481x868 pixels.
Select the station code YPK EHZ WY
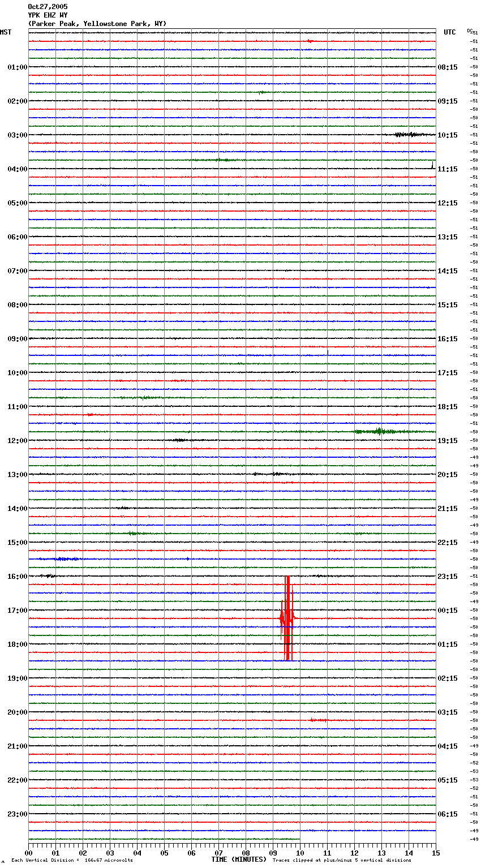pos(48,15)
